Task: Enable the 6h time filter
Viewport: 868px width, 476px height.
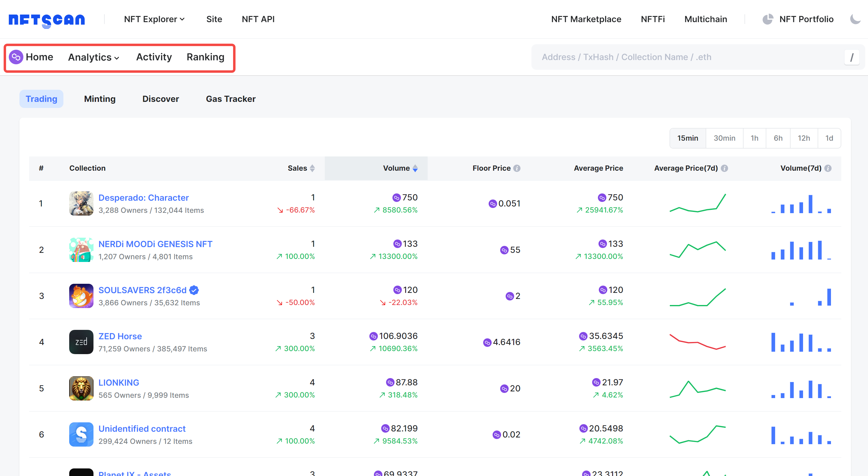Action: 778,138
